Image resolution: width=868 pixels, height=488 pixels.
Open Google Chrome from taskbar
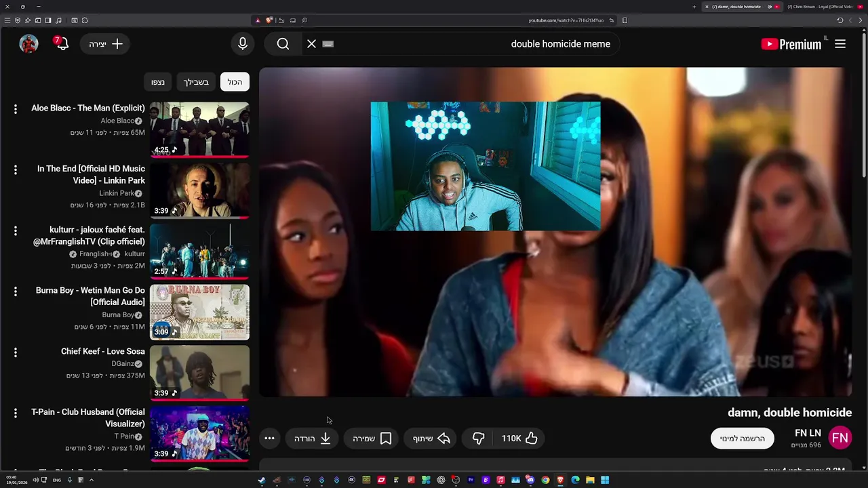point(545,480)
